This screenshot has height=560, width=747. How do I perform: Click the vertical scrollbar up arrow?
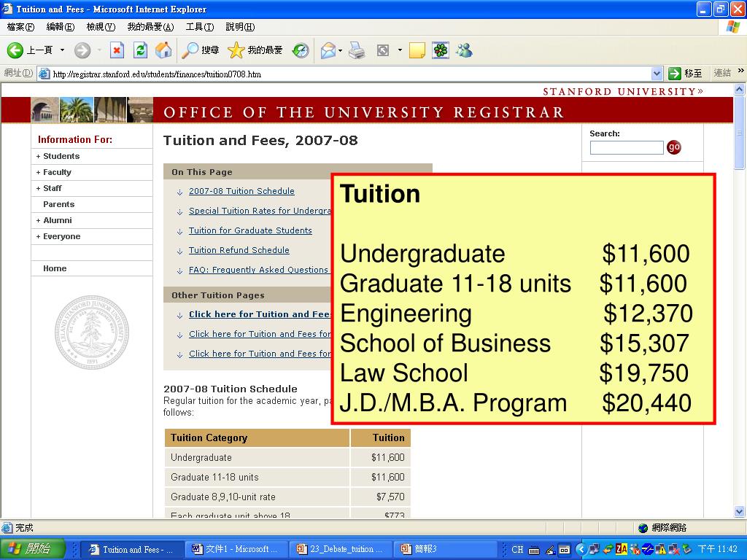[740, 89]
